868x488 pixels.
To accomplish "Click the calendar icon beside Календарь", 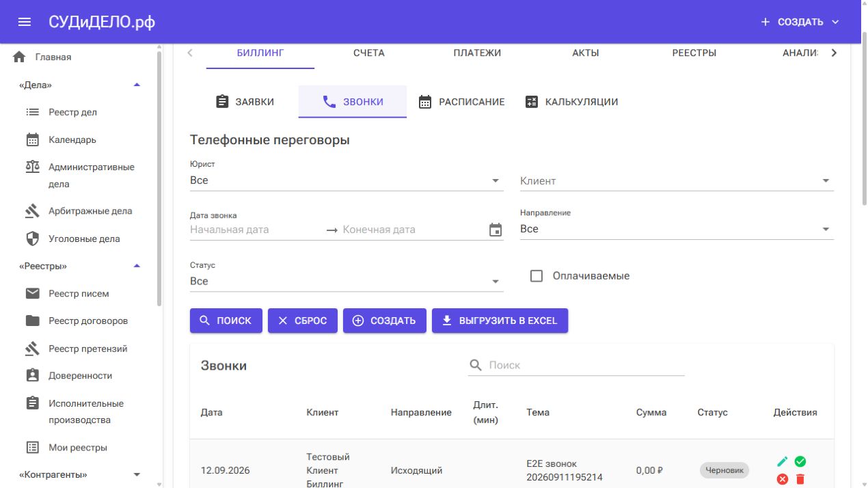I will click(x=33, y=140).
